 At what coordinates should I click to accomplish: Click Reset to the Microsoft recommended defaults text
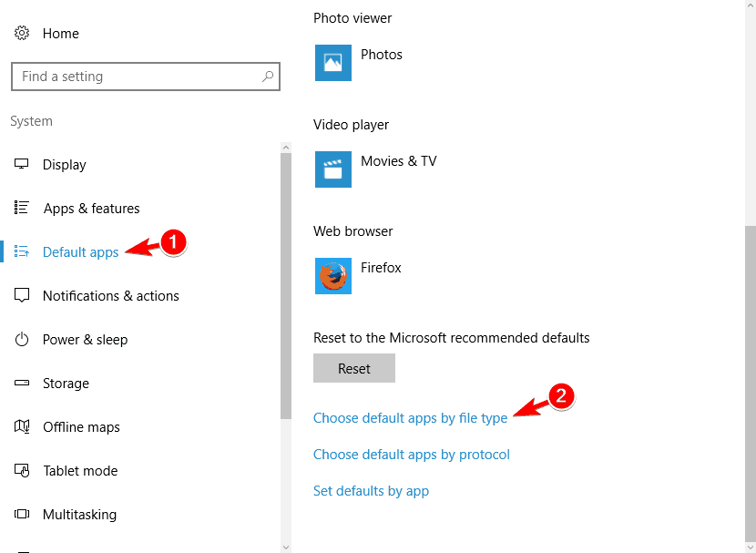click(451, 338)
